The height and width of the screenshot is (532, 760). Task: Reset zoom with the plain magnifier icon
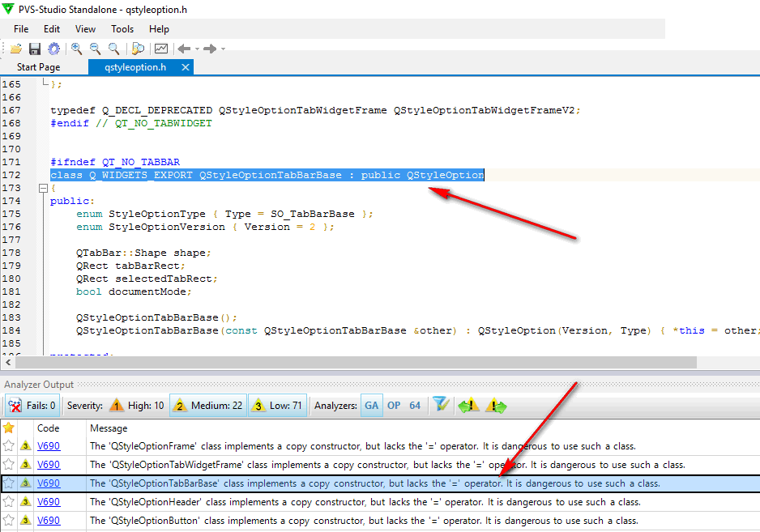tap(113, 48)
